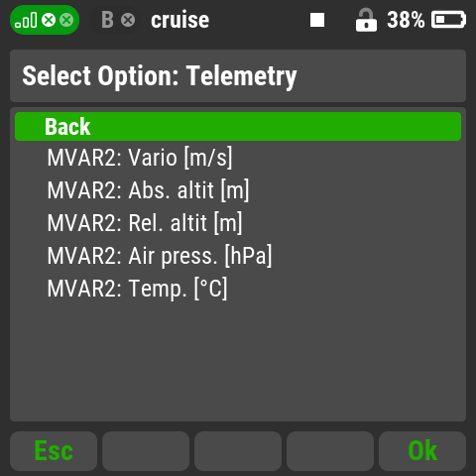
Task: Click the cruise flight mode label
Action: click(x=180, y=20)
